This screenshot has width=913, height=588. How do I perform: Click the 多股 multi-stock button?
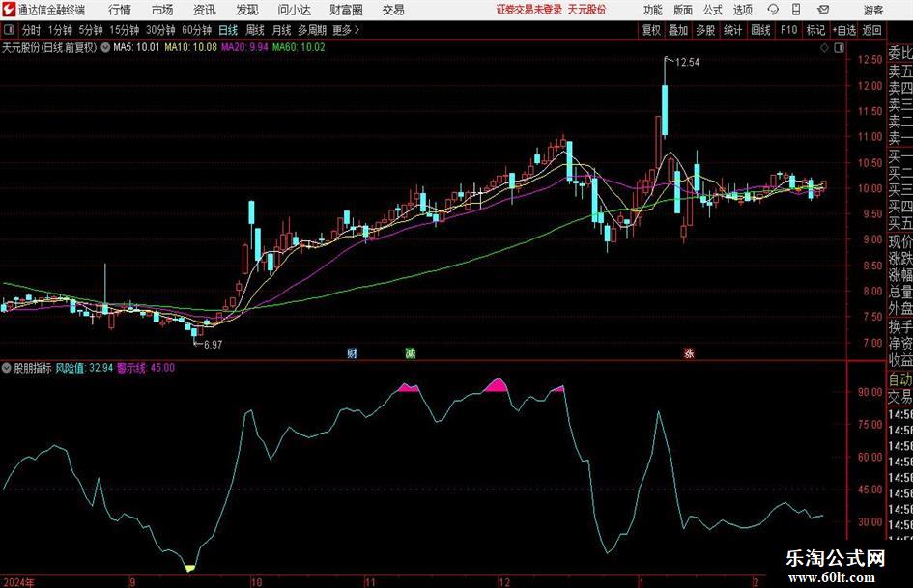pos(705,30)
